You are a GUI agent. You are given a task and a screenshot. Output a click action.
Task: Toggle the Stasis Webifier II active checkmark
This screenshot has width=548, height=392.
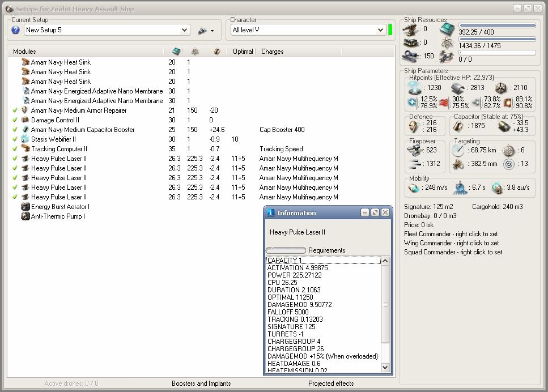pyautogui.click(x=15, y=139)
